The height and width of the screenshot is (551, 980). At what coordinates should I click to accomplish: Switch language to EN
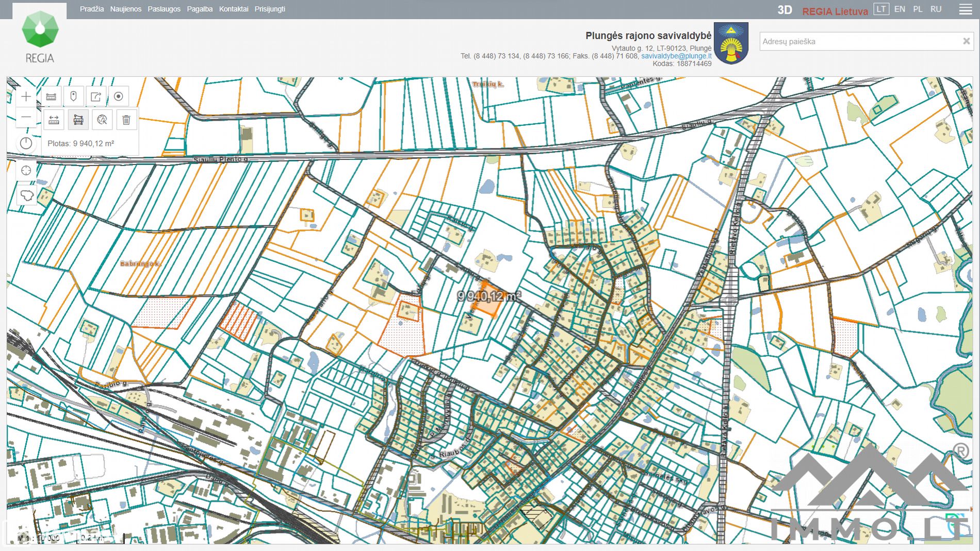[900, 9]
